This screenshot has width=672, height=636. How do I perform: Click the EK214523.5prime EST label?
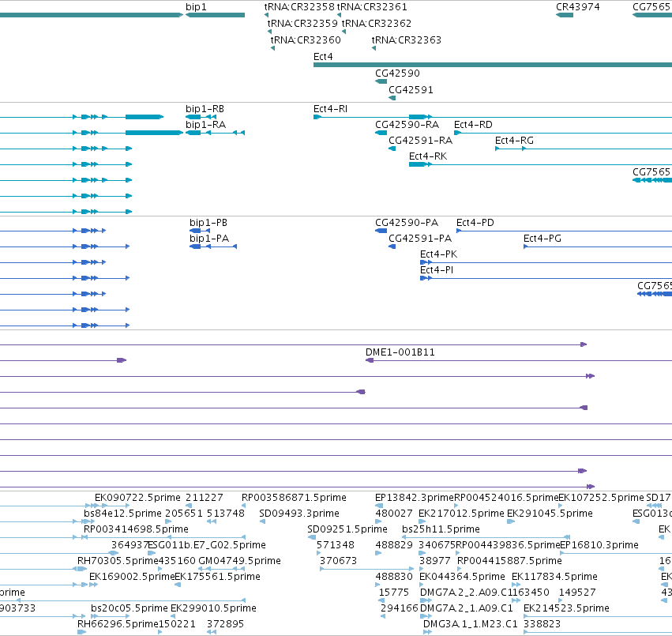pyautogui.click(x=566, y=608)
